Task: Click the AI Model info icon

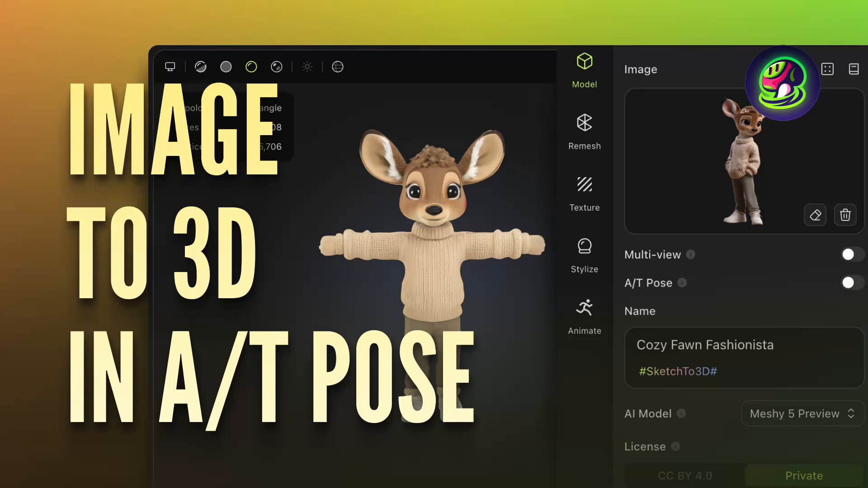Action: pyautogui.click(x=681, y=413)
